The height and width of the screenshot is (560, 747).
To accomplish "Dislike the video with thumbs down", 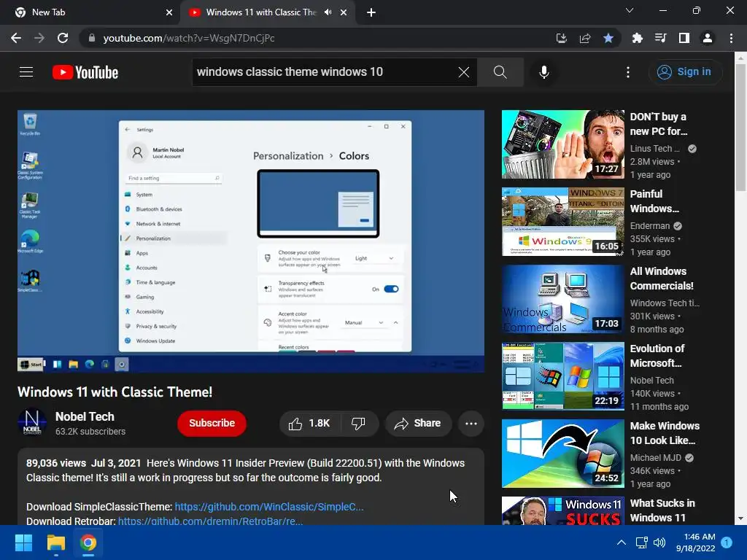I will (358, 424).
